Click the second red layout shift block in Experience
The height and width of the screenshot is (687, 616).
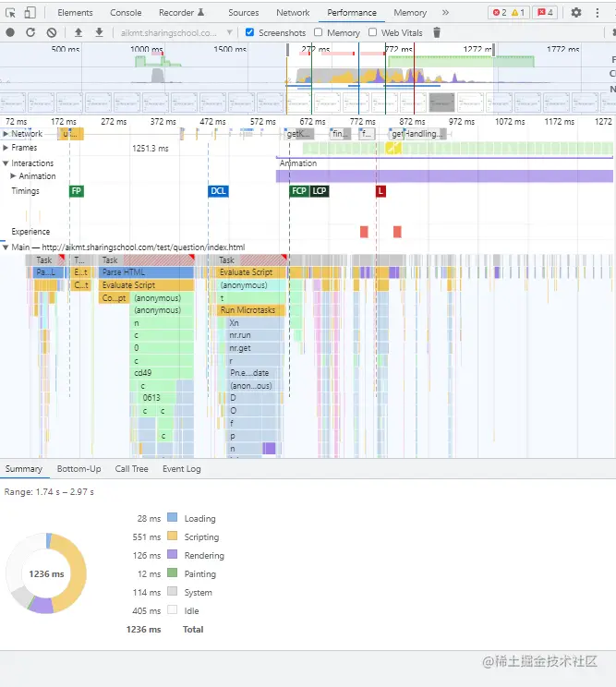point(397,232)
